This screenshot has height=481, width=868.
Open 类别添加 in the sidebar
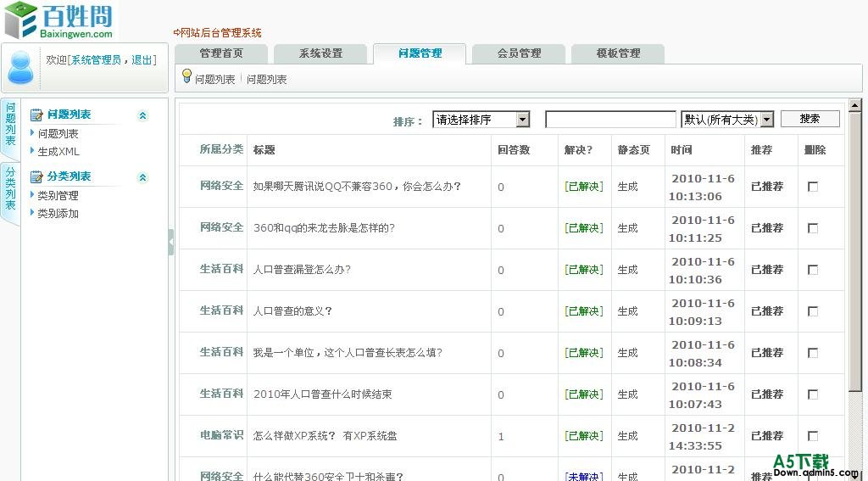(x=58, y=213)
